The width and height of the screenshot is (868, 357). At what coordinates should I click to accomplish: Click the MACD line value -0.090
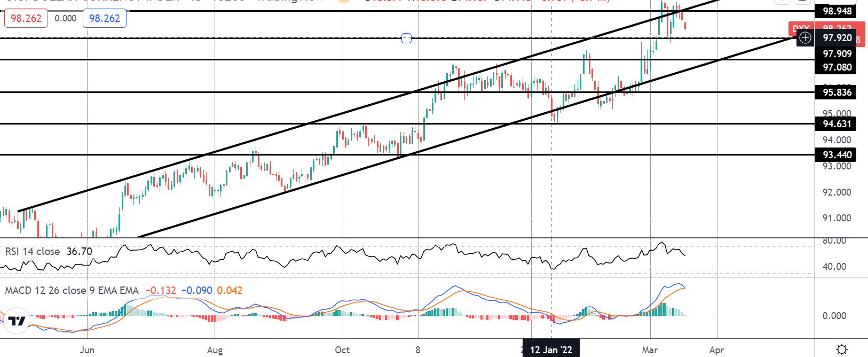coord(197,290)
